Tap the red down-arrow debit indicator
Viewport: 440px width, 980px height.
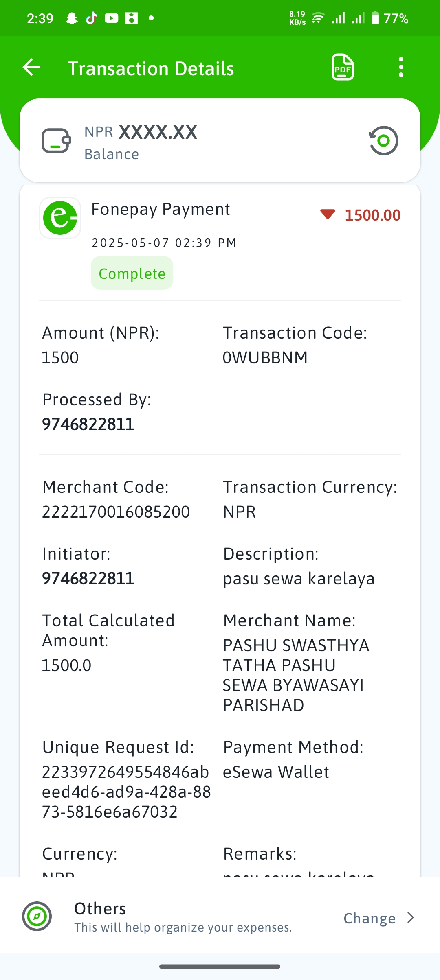[x=328, y=214]
